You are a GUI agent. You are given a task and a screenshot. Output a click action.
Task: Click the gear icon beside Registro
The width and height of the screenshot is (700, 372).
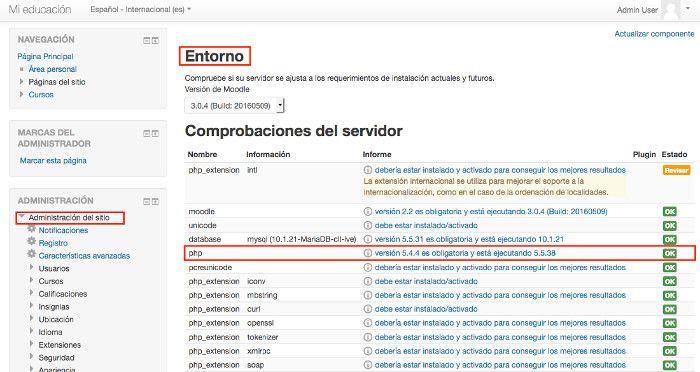[x=31, y=241]
